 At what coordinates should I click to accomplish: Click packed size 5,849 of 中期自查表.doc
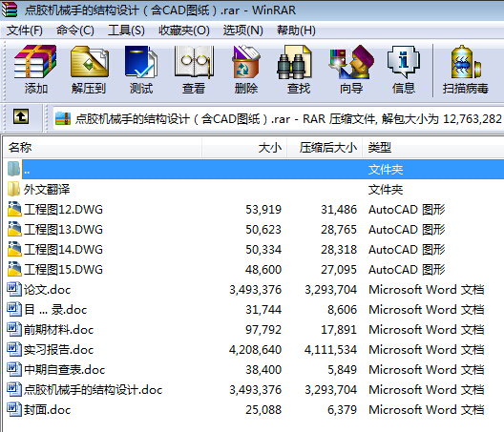[343, 369]
